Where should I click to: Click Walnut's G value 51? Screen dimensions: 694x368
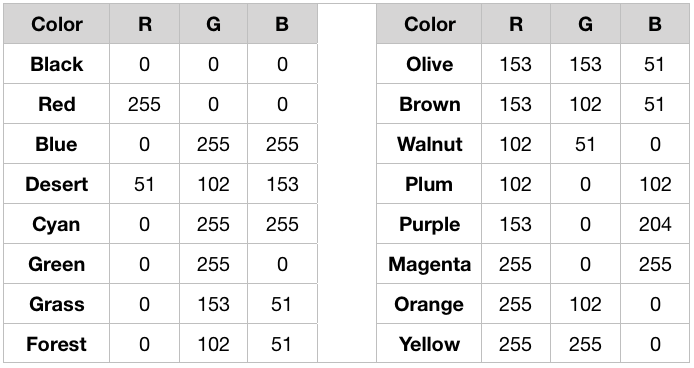(585, 144)
